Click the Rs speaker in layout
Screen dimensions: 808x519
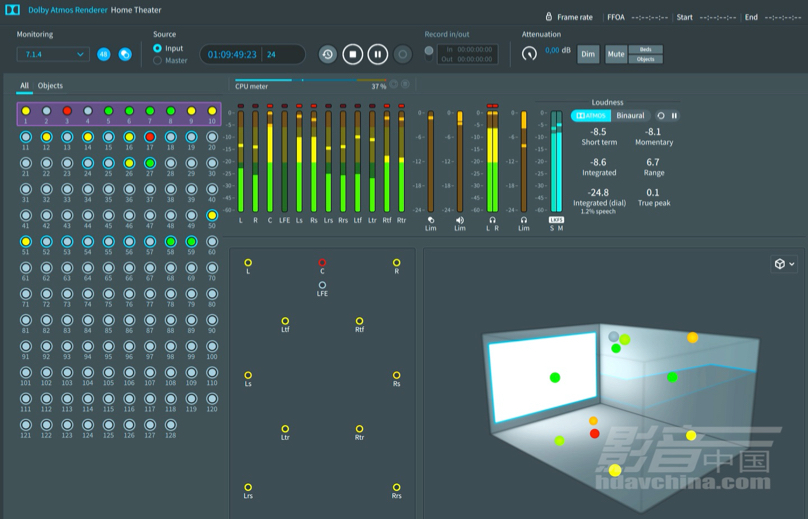click(396, 375)
